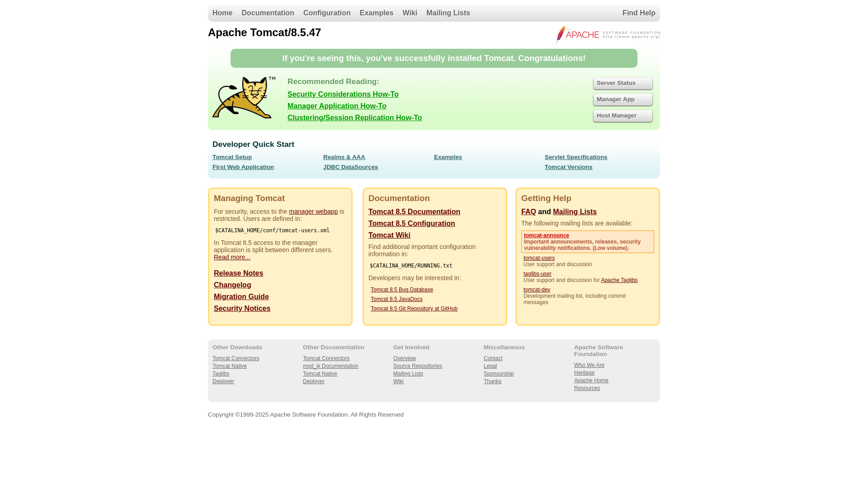Open Examples in the top navigation bar
This screenshot has width=868, height=488.
pos(377,13)
